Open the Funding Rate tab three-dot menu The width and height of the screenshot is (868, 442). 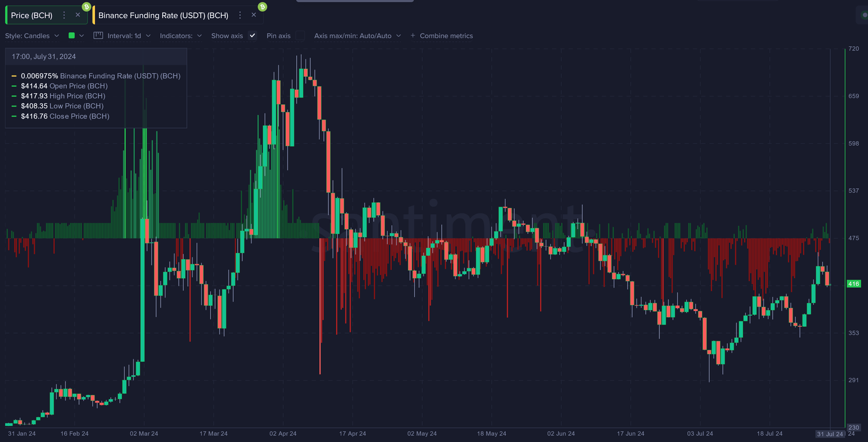click(x=240, y=15)
